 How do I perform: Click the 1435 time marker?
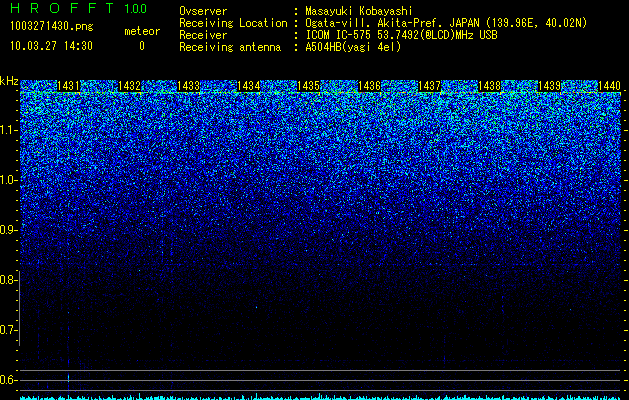point(308,86)
